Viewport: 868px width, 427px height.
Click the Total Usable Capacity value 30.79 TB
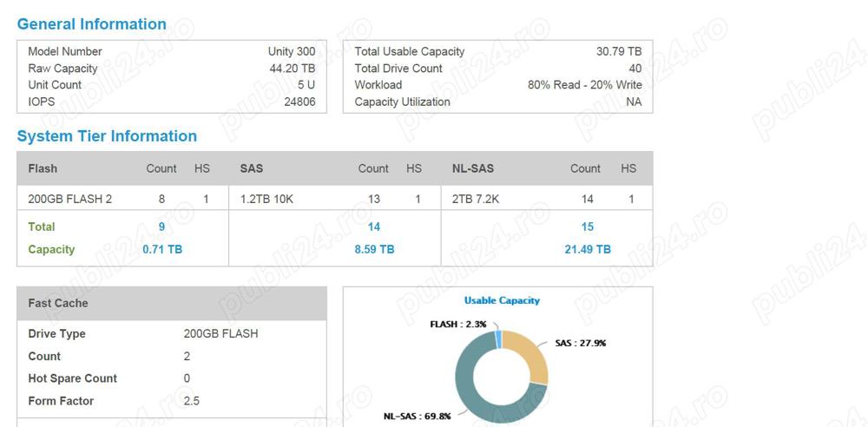[618, 51]
